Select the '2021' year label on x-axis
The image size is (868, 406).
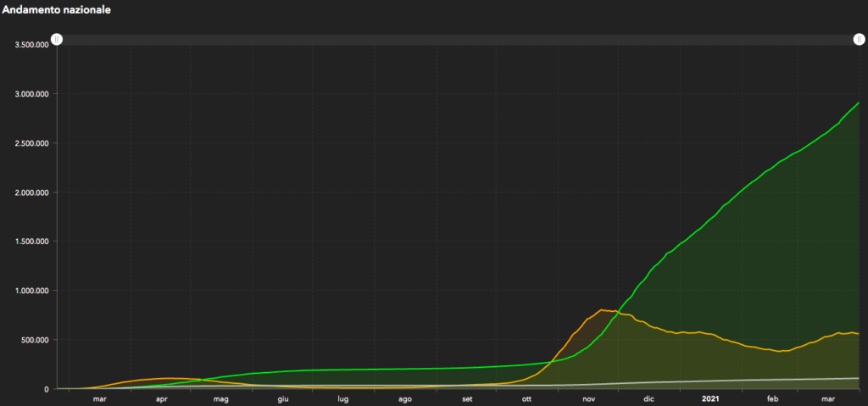coord(710,398)
